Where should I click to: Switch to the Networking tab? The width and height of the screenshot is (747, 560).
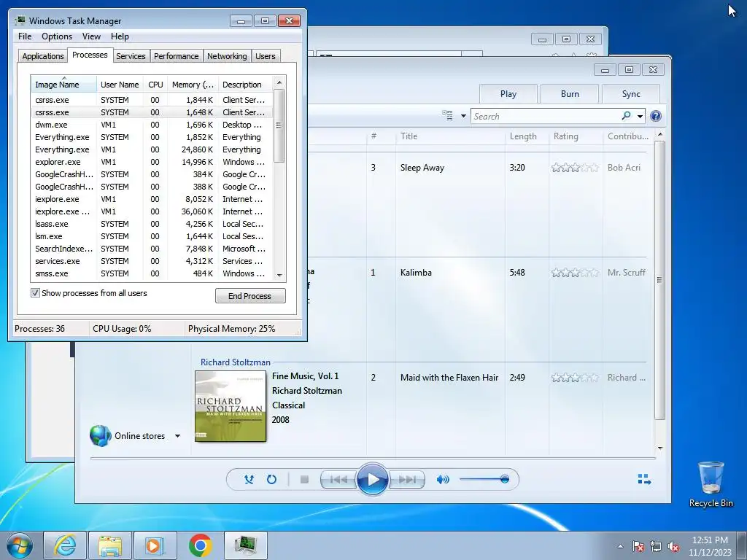pyautogui.click(x=227, y=56)
